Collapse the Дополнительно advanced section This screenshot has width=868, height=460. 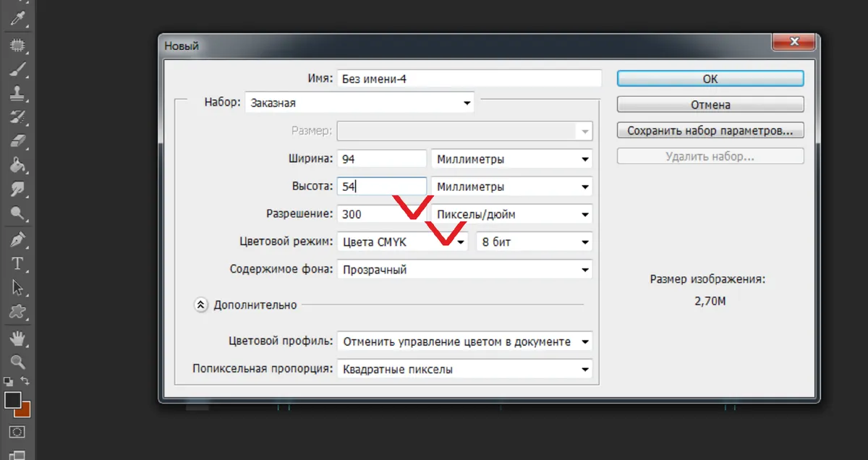pyautogui.click(x=201, y=305)
